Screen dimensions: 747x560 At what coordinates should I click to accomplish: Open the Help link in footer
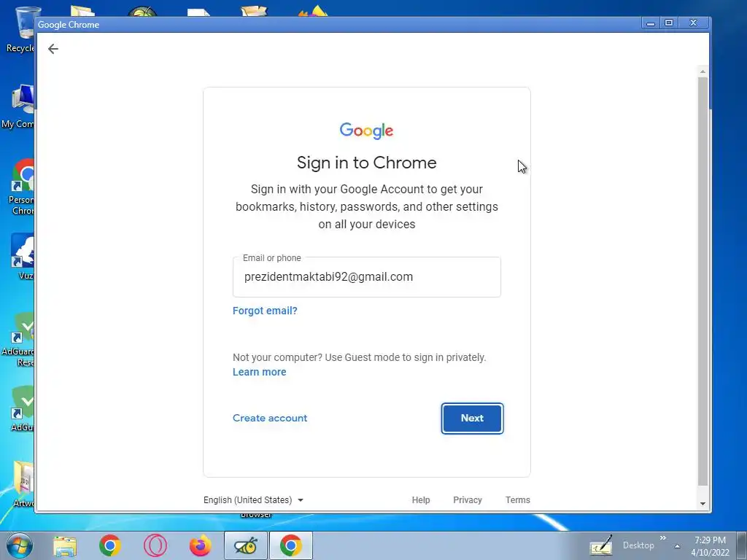point(421,500)
